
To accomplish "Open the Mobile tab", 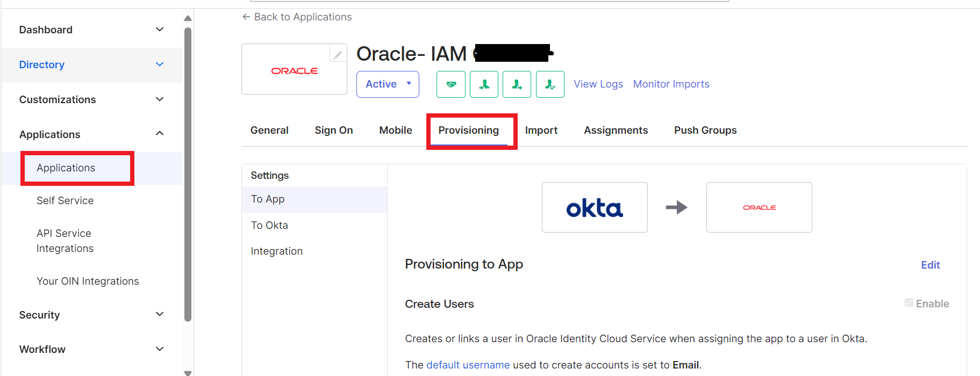I will click(x=396, y=130).
